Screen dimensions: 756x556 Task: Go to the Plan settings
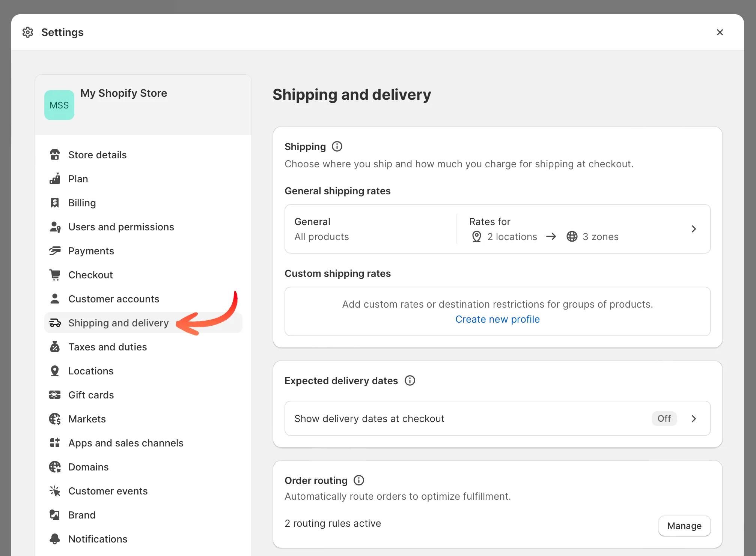[143, 179]
